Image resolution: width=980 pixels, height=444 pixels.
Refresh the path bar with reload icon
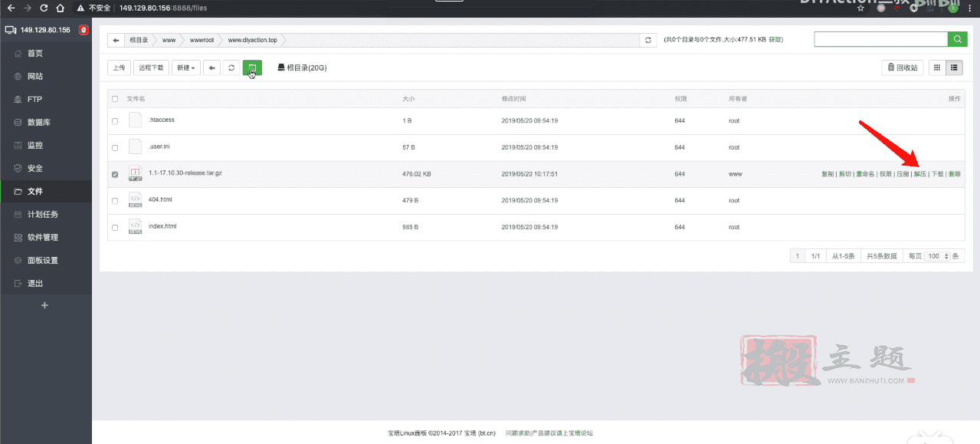coord(648,40)
